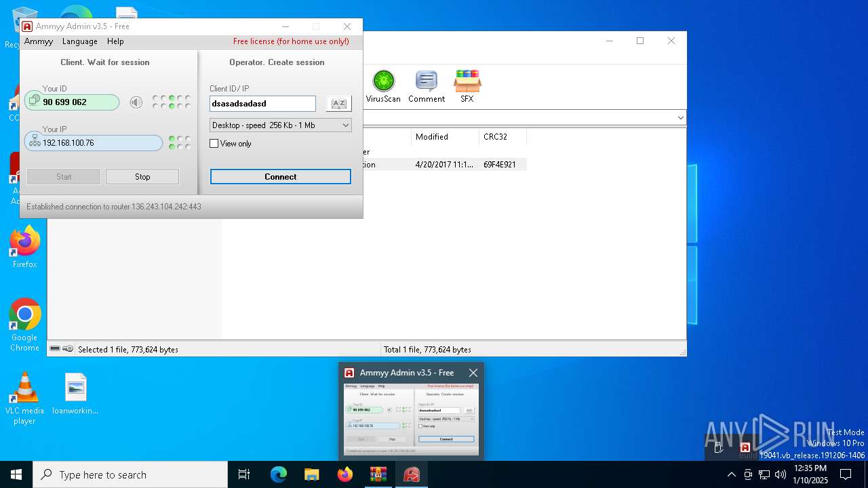
Task: Open the Ammyy menu
Action: (39, 41)
